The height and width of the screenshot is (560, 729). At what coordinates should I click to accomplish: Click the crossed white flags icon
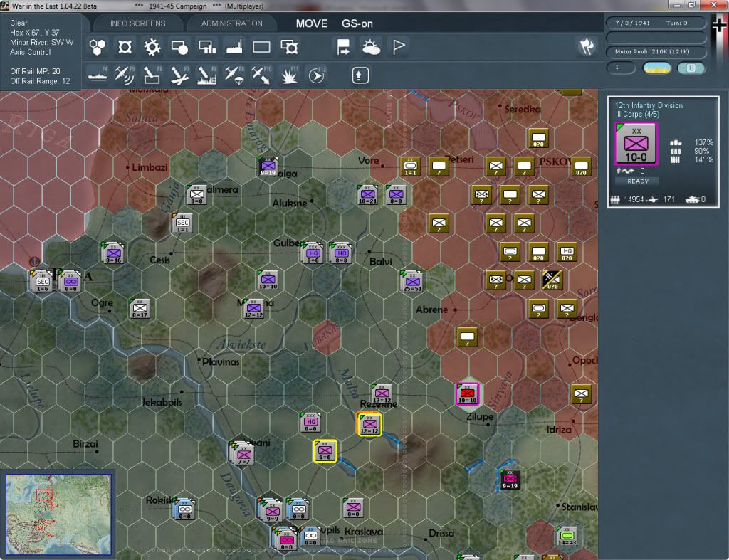click(x=587, y=46)
